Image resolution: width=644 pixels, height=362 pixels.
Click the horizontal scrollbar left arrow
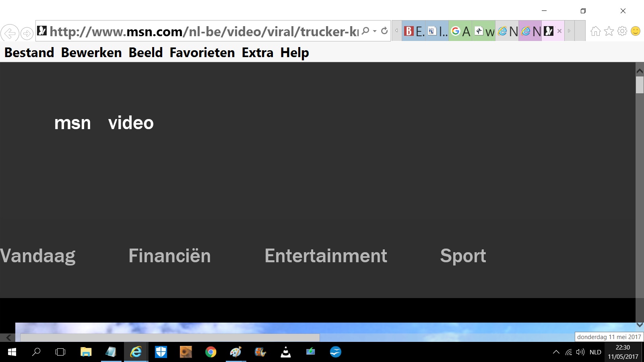click(8, 338)
